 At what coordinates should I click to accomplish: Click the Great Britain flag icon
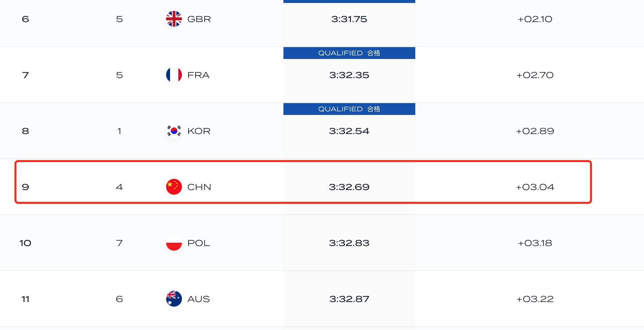click(174, 19)
